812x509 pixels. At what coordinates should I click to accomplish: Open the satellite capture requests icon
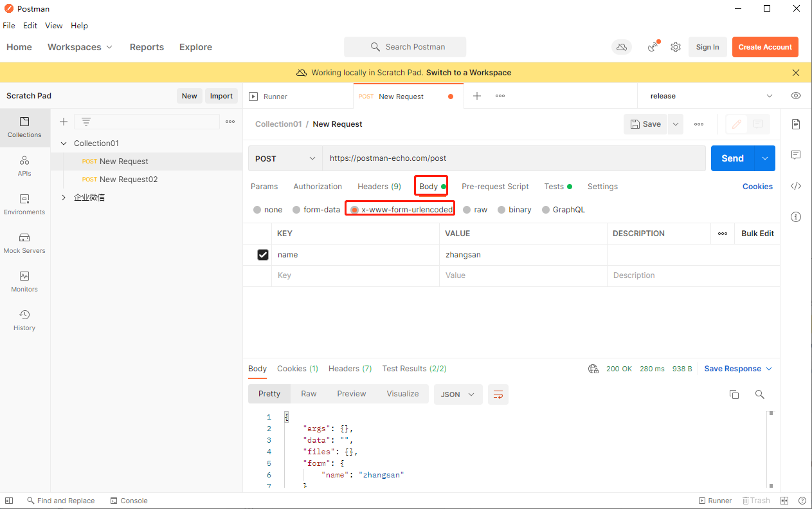pyautogui.click(x=653, y=47)
